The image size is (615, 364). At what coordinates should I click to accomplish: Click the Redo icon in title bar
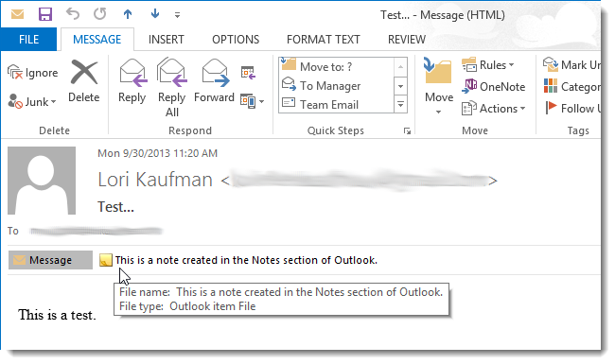pos(99,14)
